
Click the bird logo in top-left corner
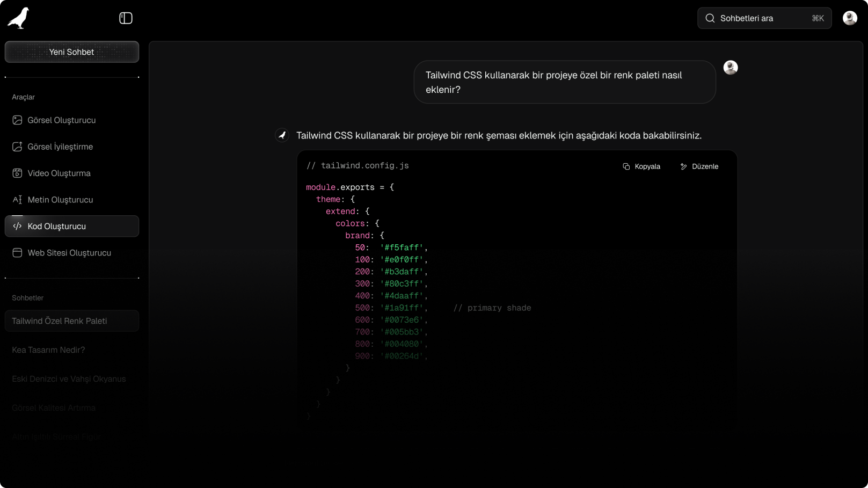tap(18, 18)
